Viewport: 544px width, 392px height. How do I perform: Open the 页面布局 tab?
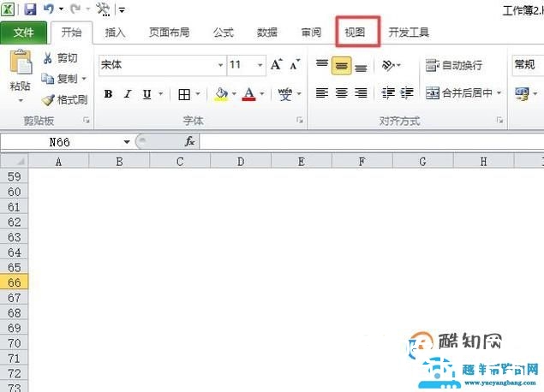tap(170, 33)
